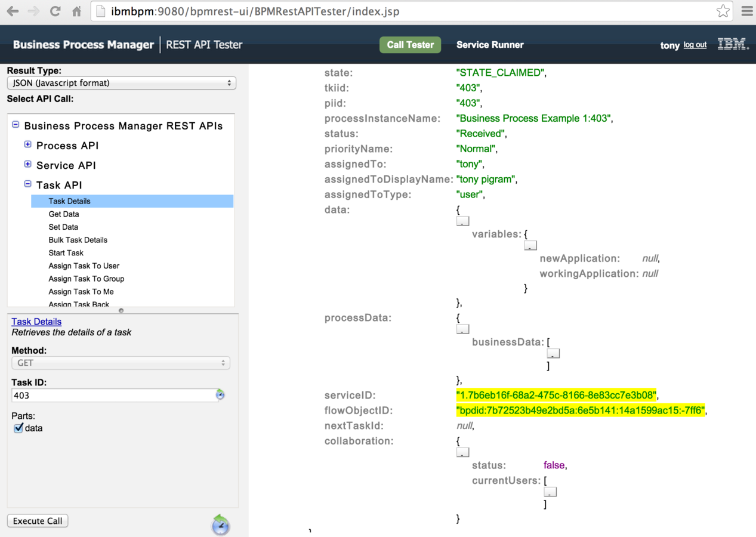Click the round clock icon beside Execute Call

tap(220, 524)
